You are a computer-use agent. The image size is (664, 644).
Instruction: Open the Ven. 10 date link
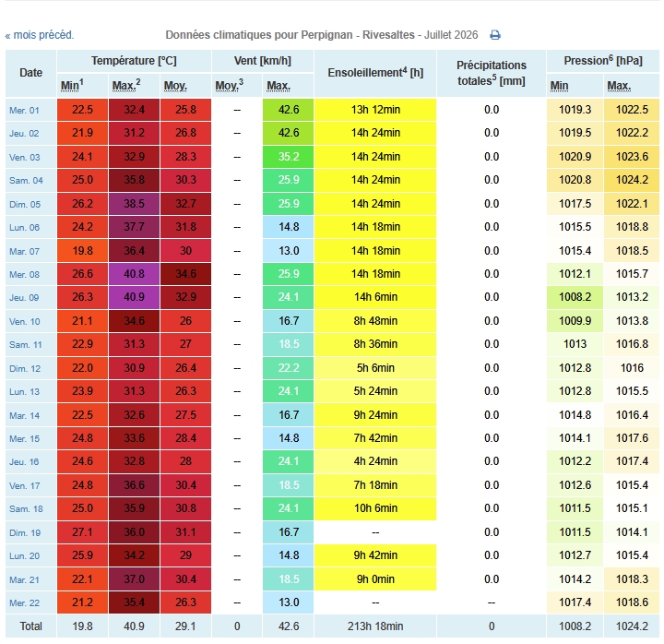click(25, 322)
